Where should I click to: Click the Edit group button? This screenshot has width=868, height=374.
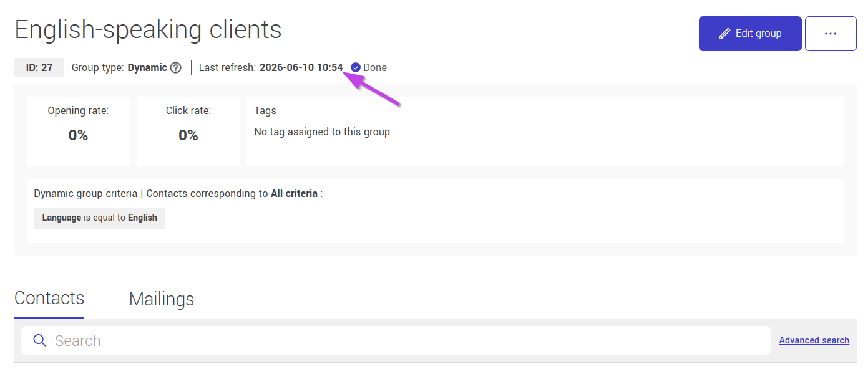750,34
